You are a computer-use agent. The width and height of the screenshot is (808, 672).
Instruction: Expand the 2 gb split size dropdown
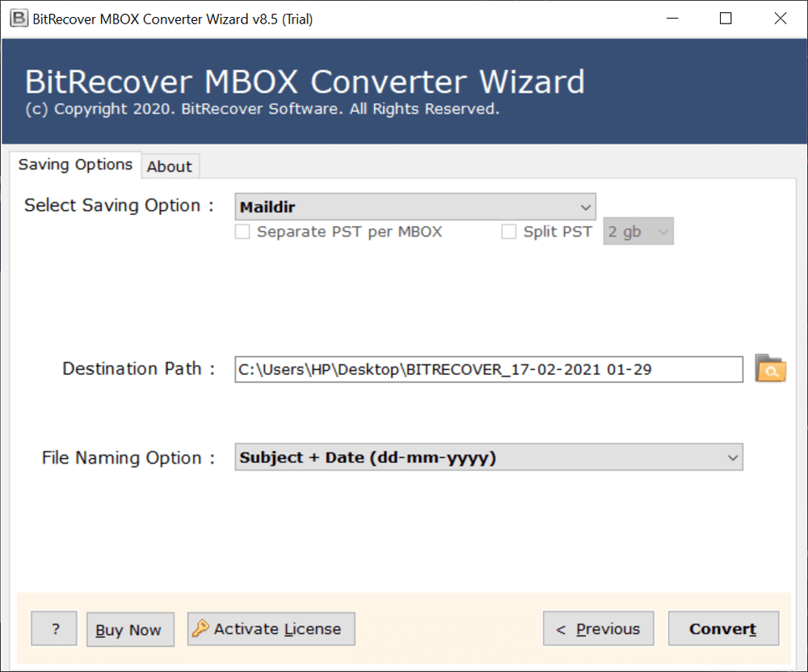click(638, 232)
